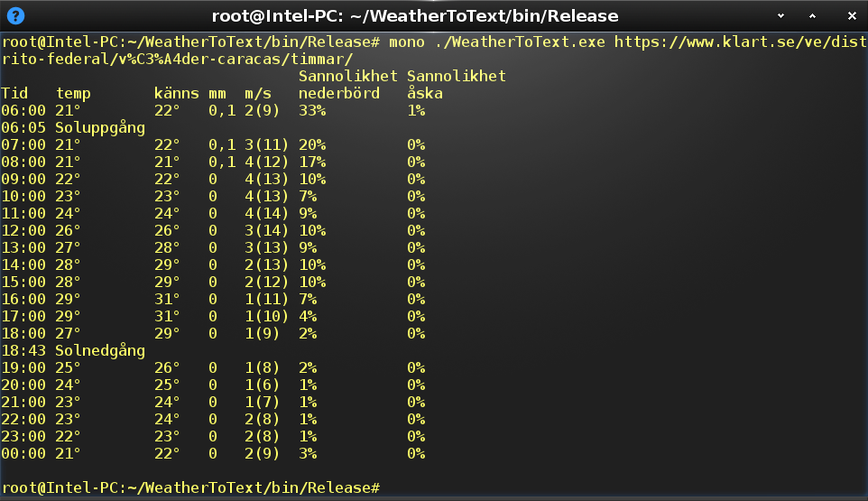Click wind value '4(14)' in 11:00 row

(267, 214)
